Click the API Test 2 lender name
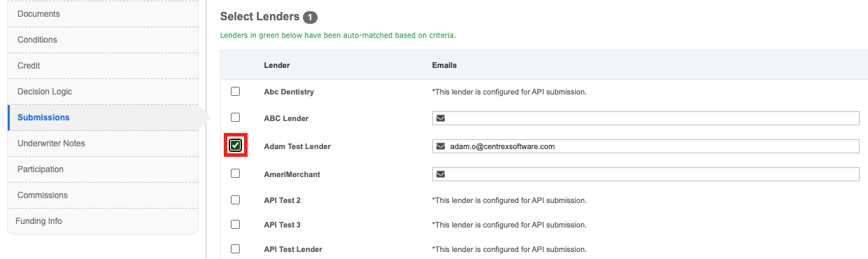 pos(282,200)
